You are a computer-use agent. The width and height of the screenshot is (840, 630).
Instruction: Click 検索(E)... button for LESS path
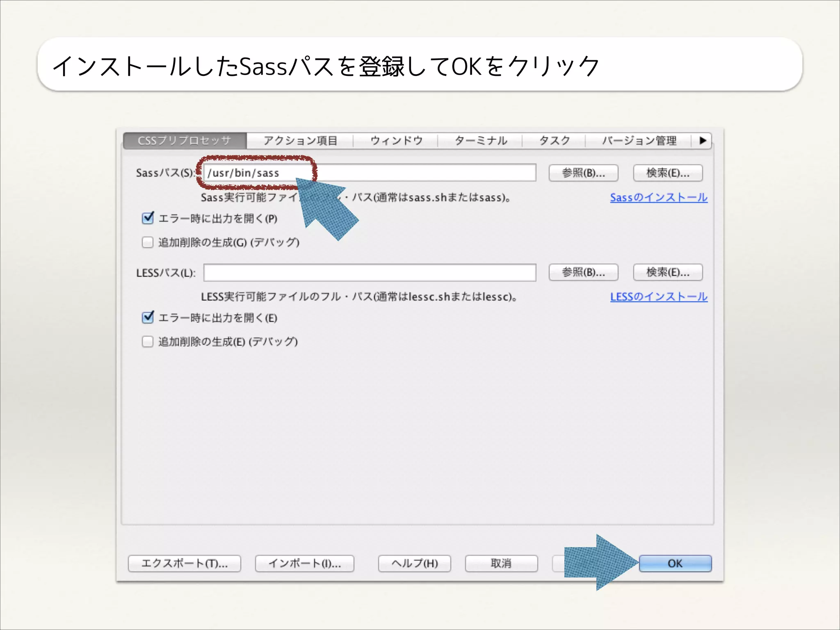[668, 272]
